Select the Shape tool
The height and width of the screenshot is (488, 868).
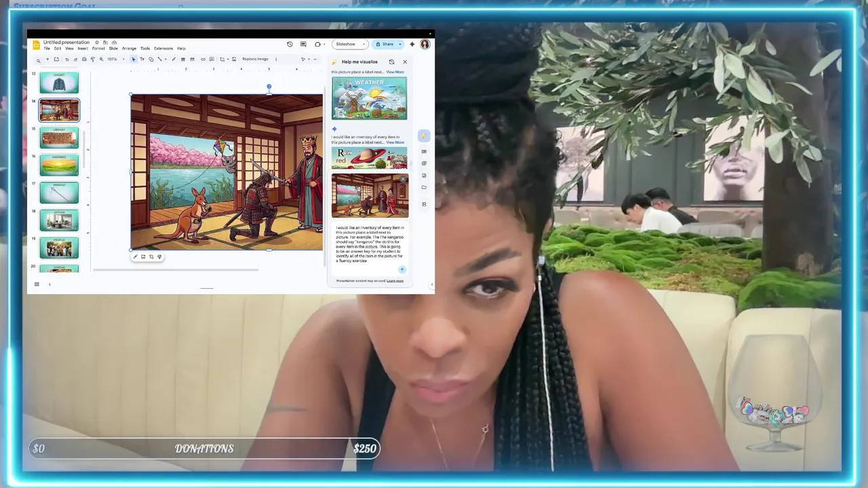pyautogui.click(x=151, y=59)
